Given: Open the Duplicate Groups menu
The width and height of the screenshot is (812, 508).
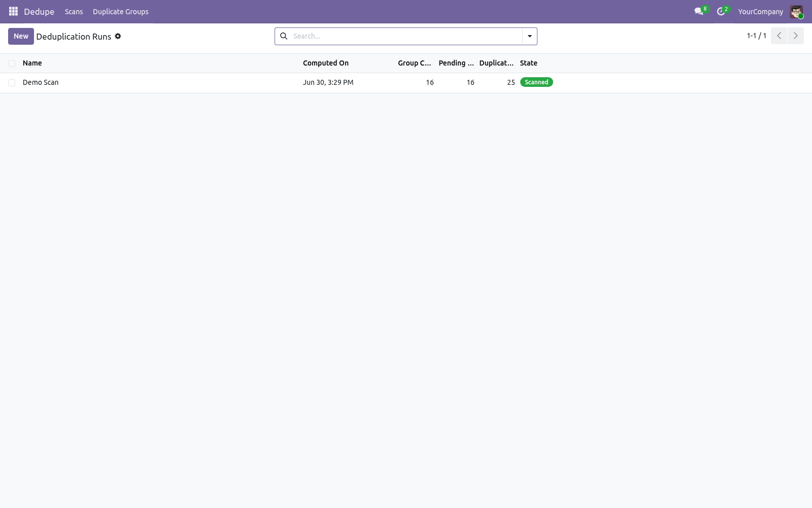Looking at the screenshot, I should click(120, 11).
